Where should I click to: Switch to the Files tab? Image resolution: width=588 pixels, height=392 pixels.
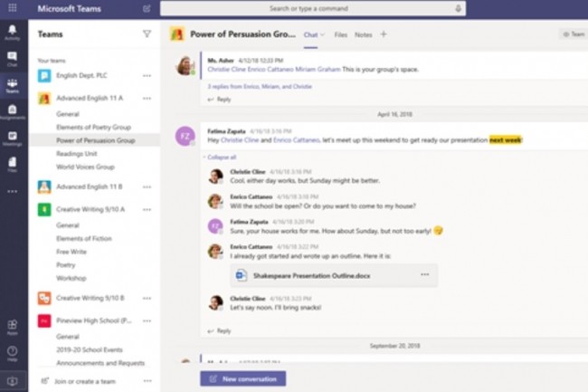click(340, 35)
